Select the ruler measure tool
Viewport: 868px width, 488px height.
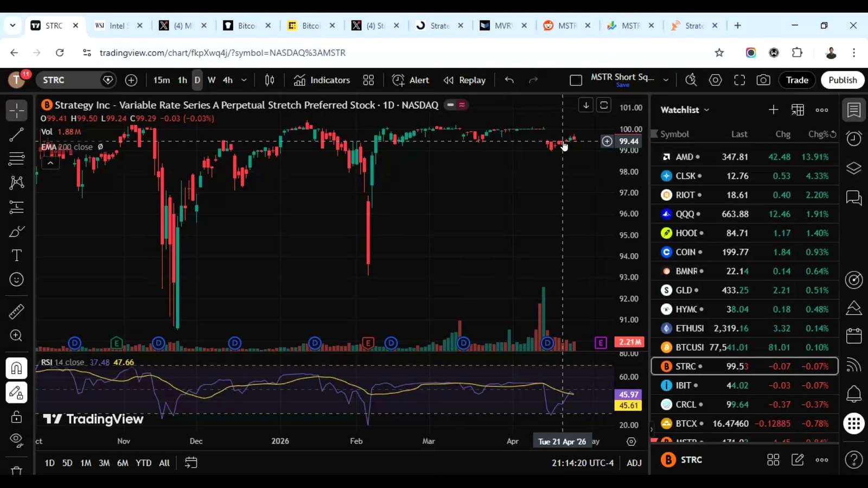17,312
